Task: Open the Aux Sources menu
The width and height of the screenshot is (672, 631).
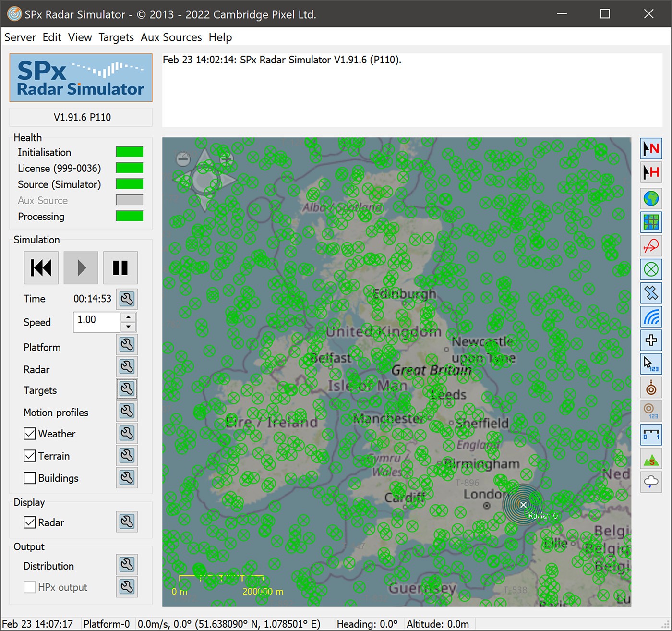Action: pos(171,37)
